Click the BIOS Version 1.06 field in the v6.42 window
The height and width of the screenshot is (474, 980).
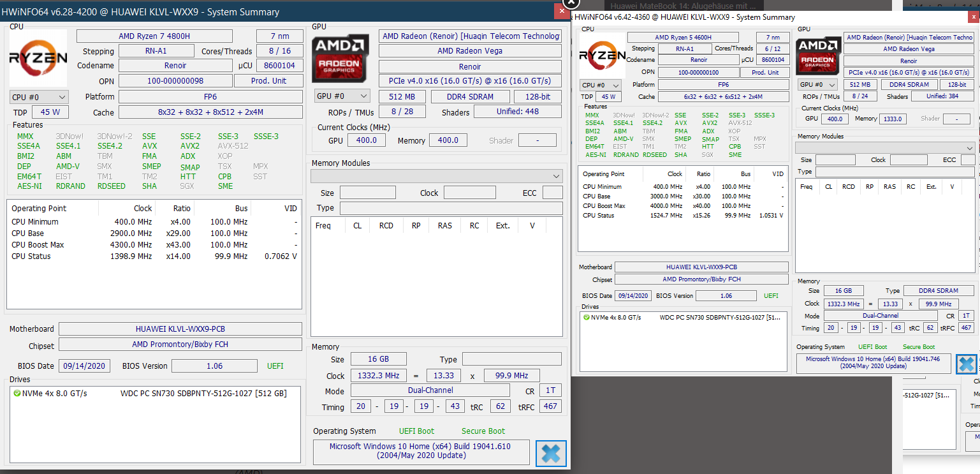point(727,295)
